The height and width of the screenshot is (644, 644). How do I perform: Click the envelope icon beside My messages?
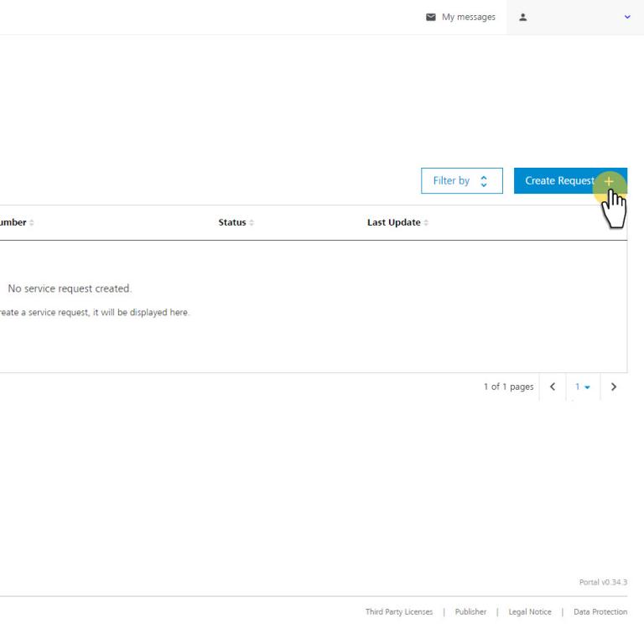[x=431, y=17]
